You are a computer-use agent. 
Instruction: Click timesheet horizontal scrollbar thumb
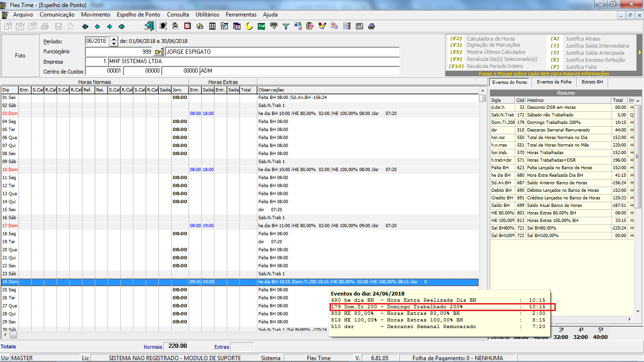coord(13,335)
